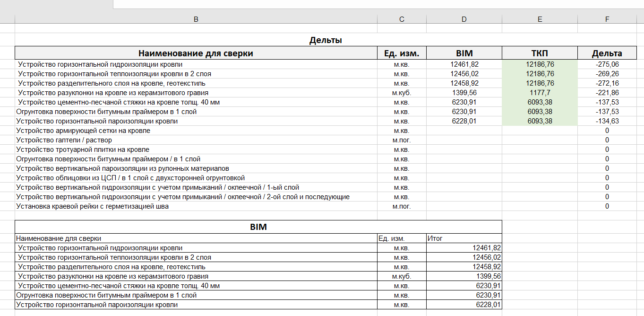This screenshot has height=316, width=644.
Task: Click "м.пог." unit in гаптели row
Action: (402, 140)
